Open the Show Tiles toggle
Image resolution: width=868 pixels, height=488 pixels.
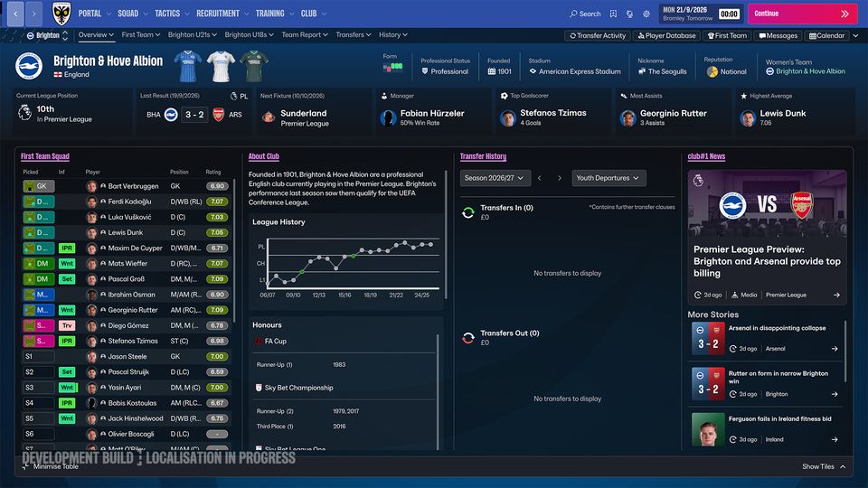point(824,466)
